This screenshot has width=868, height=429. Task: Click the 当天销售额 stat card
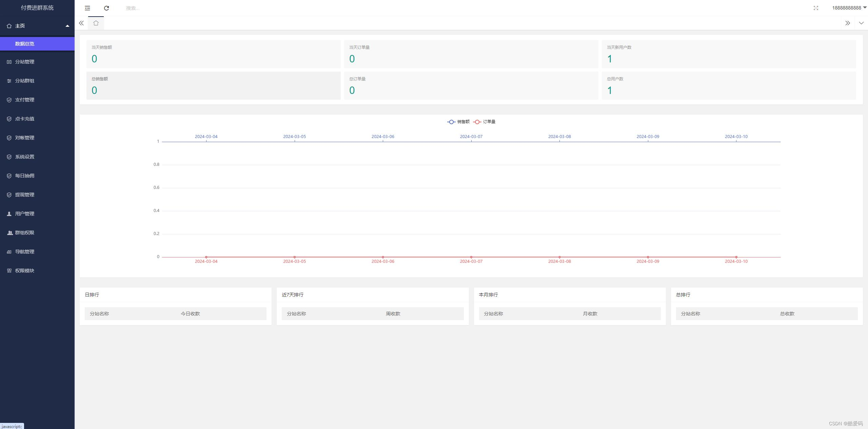213,54
